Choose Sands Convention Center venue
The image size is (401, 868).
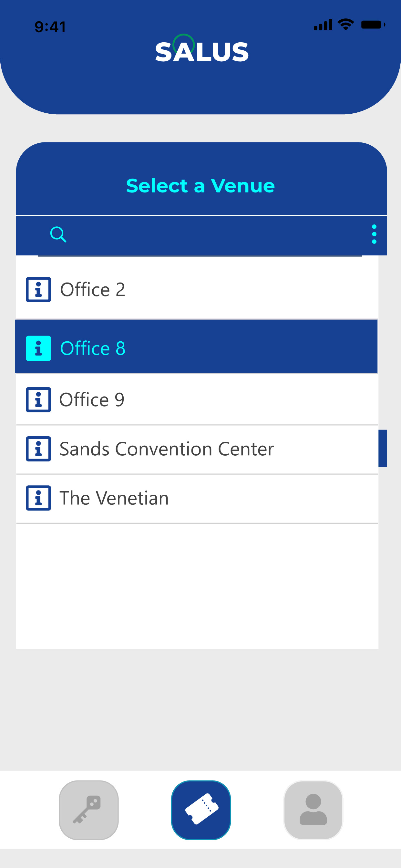pyautogui.click(x=197, y=449)
